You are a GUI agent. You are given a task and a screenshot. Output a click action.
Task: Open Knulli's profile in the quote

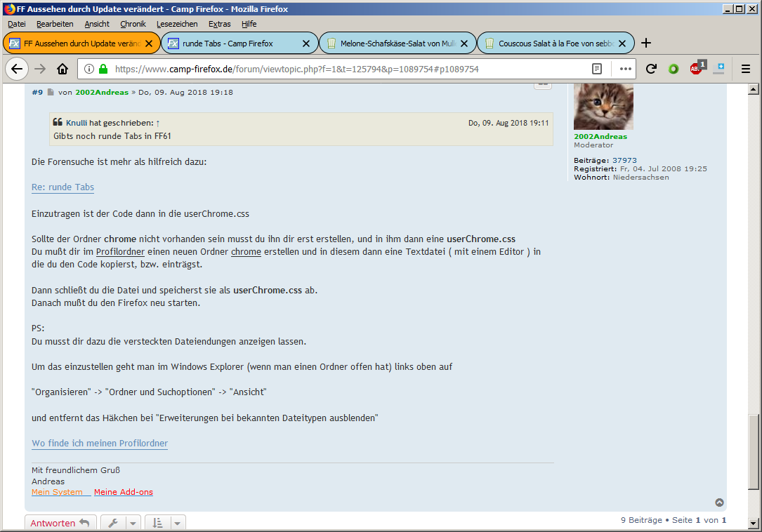77,123
